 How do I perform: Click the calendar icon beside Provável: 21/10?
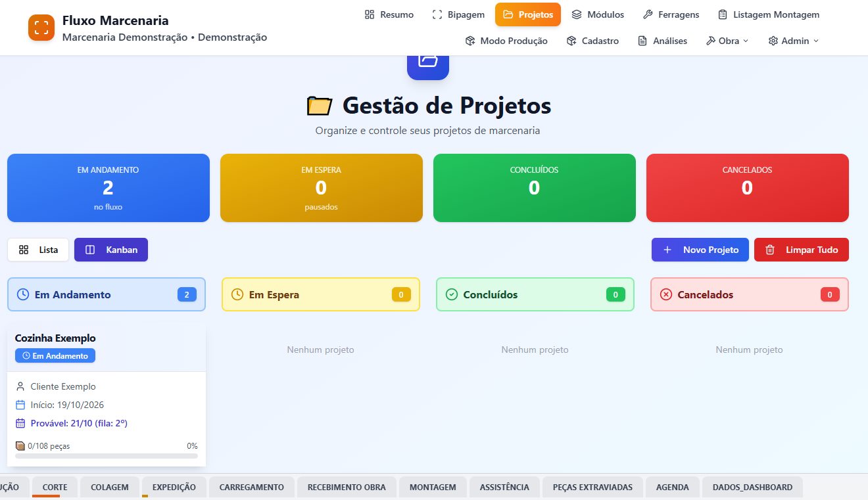click(20, 423)
